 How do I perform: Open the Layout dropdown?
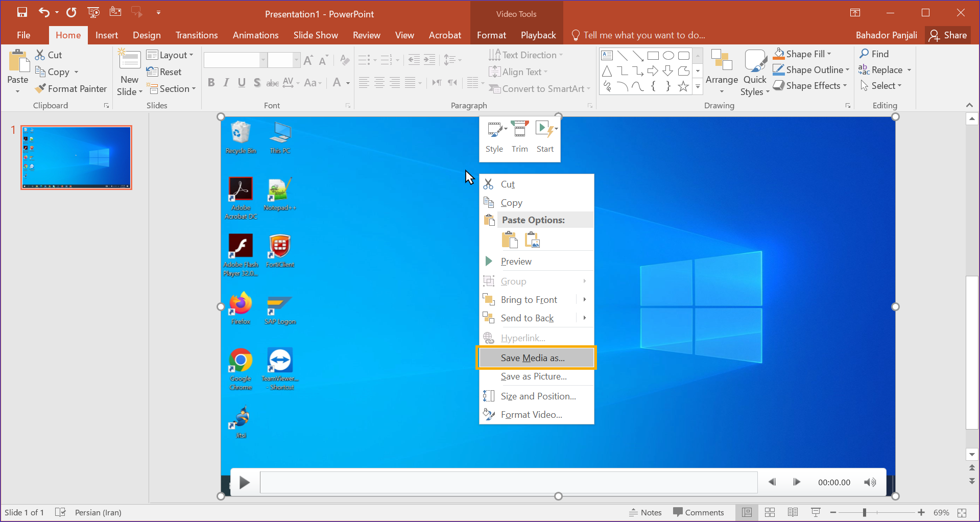(x=170, y=55)
